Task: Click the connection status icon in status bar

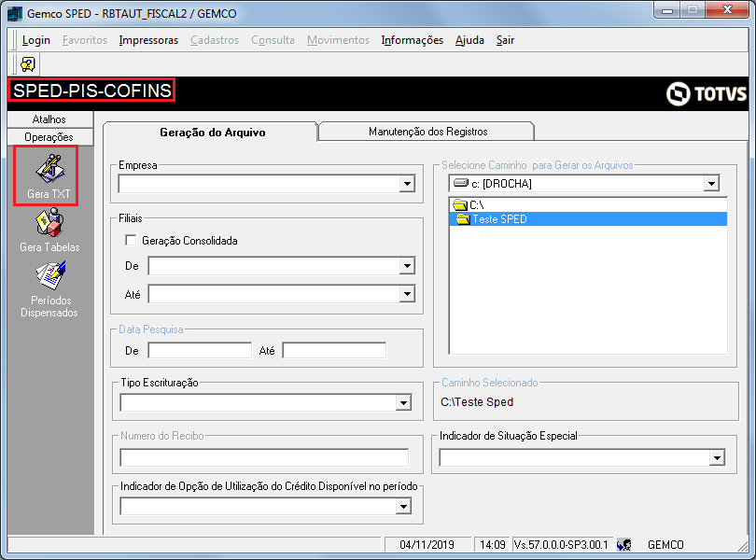Action: [623, 544]
